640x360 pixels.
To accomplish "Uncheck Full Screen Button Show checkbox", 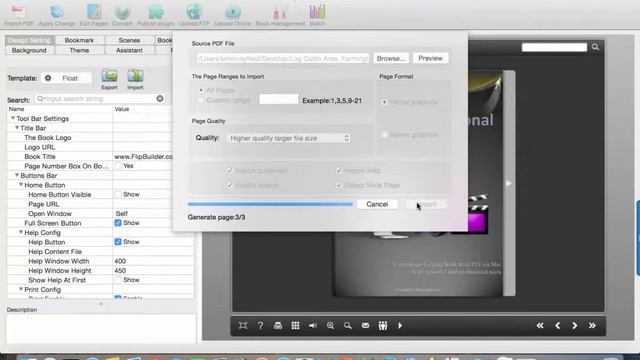I will pyautogui.click(x=118, y=223).
